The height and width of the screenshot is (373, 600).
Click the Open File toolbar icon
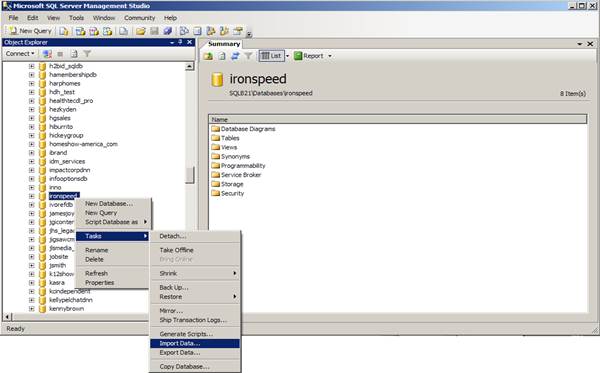point(141,31)
